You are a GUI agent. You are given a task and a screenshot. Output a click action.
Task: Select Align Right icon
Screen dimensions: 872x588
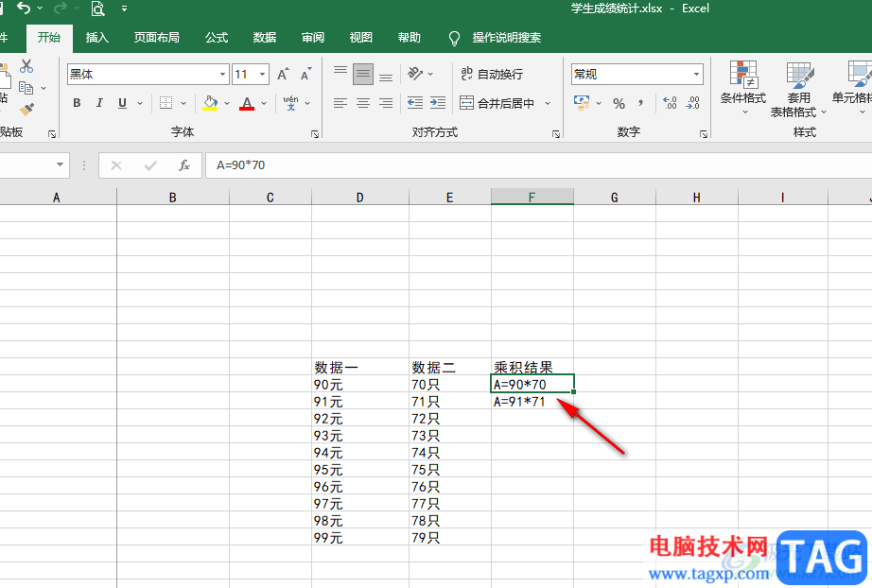click(386, 103)
